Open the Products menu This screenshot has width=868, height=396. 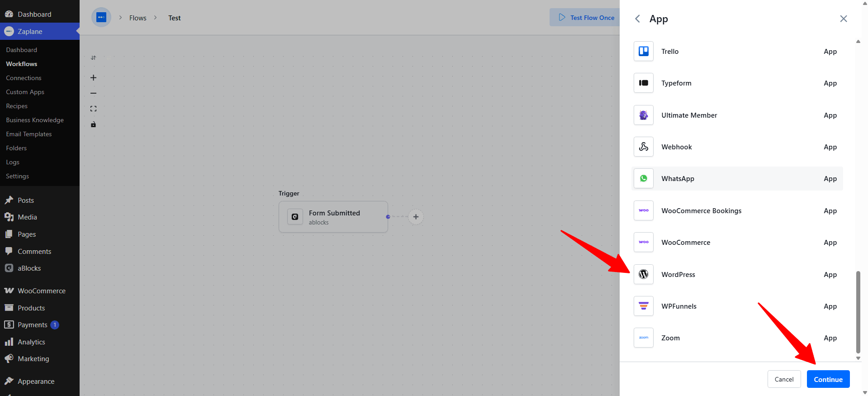[x=40, y=308]
